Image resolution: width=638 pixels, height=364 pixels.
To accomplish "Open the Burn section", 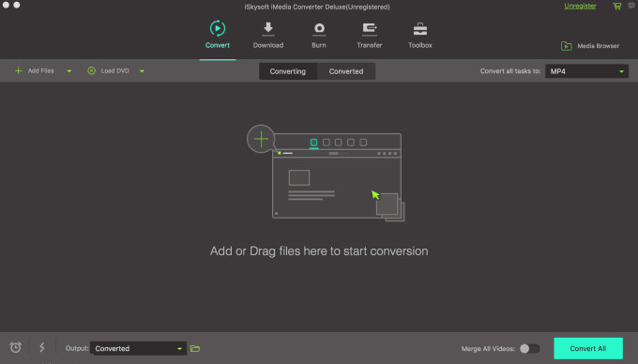I will tap(319, 36).
